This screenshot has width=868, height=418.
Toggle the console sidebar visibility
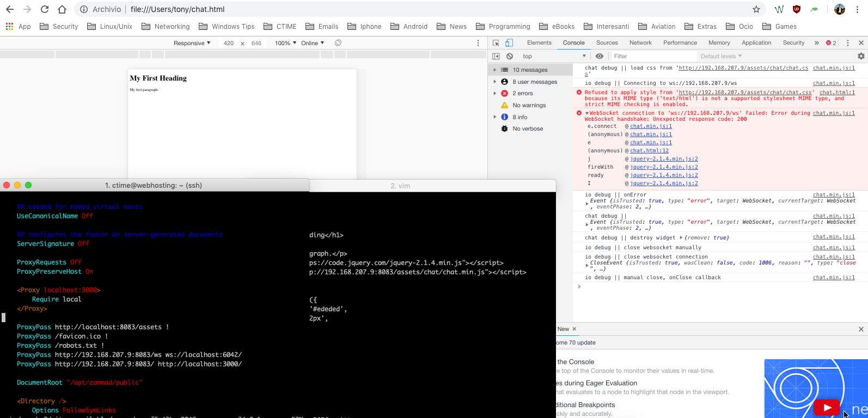coord(496,56)
